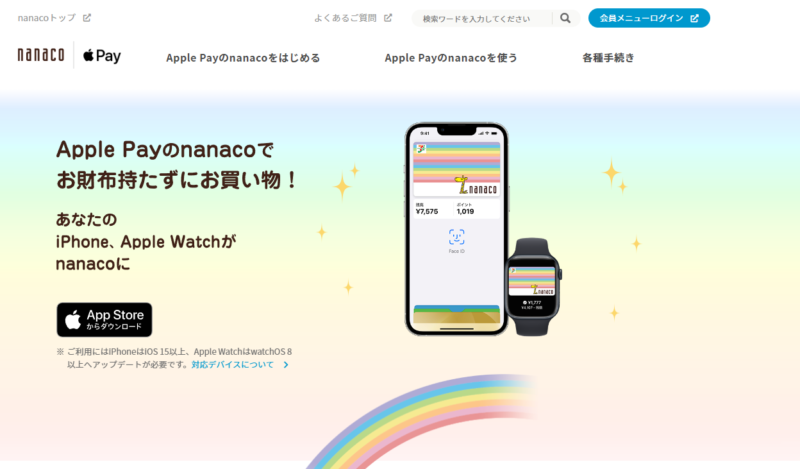Click the Apple Pay logo
Image resolution: width=800 pixels, height=469 pixels.
(x=102, y=55)
